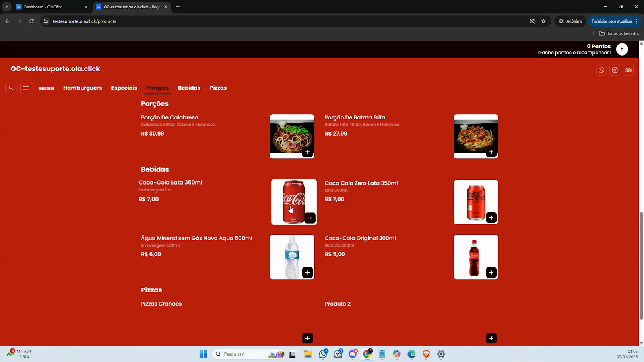Expand the browser tab search dropdown
Screen dimensions: 644x362
tap(6, 7)
